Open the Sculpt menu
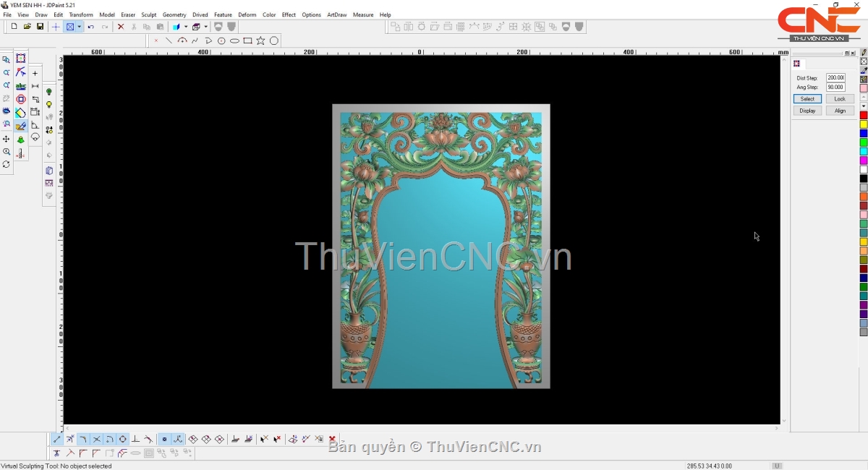This screenshot has height=470, width=868. [149, 14]
